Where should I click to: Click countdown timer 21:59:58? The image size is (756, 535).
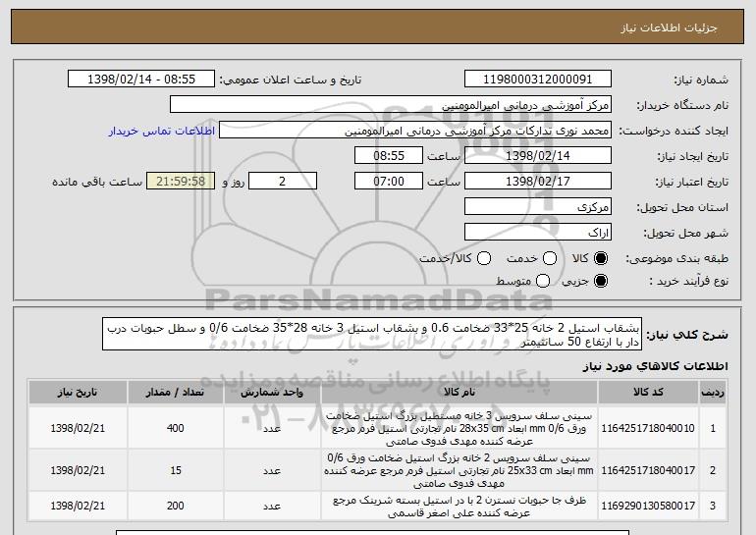181,182
